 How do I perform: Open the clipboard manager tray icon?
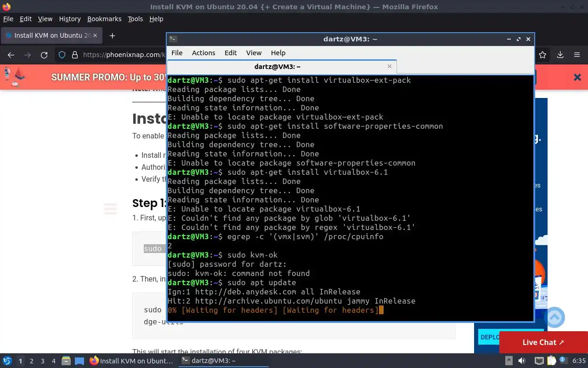pos(552,361)
